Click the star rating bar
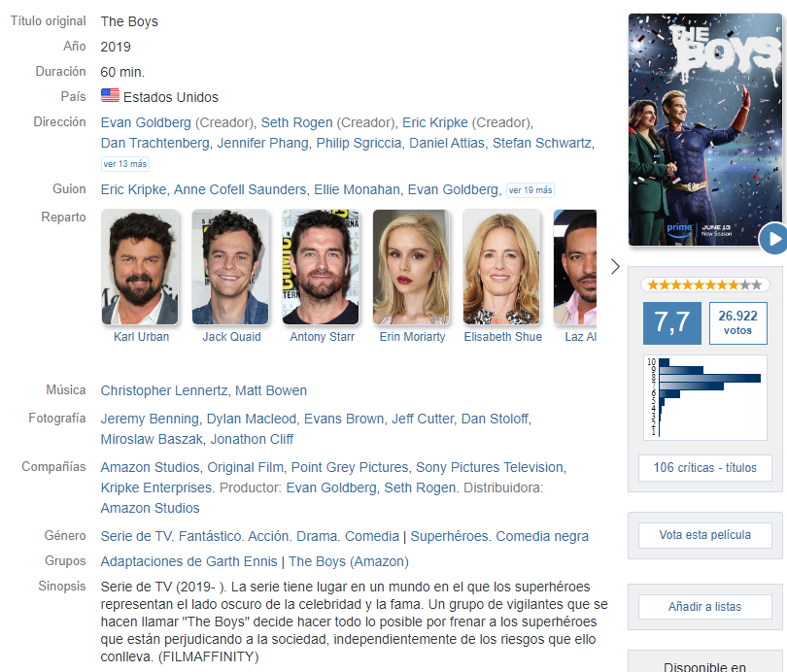The image size is (787, 672). coord(704,285)
